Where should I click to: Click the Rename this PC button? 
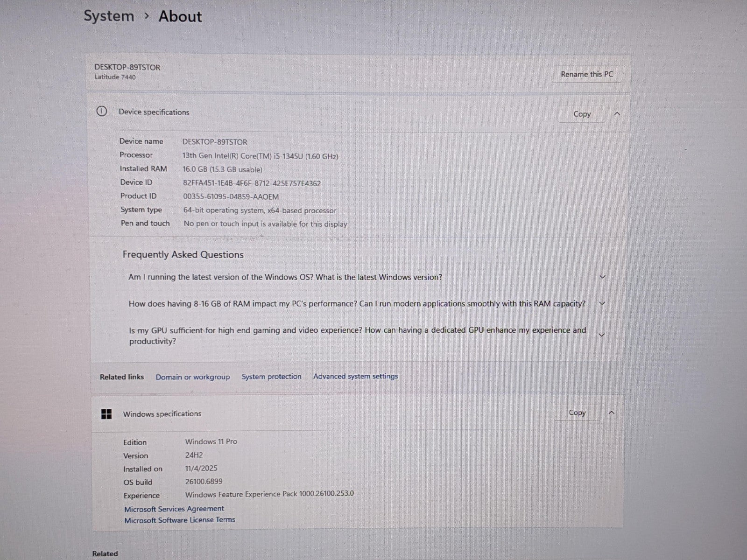[586, 74]
